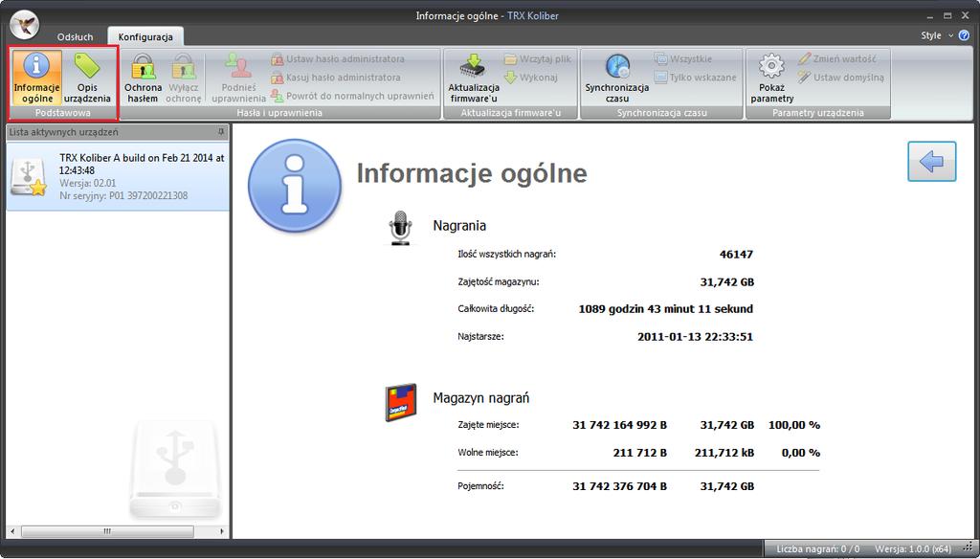Screen dimensions: 980x559
Task: Click Wyłącz ochronę padlock button
Action: [184, 78]
